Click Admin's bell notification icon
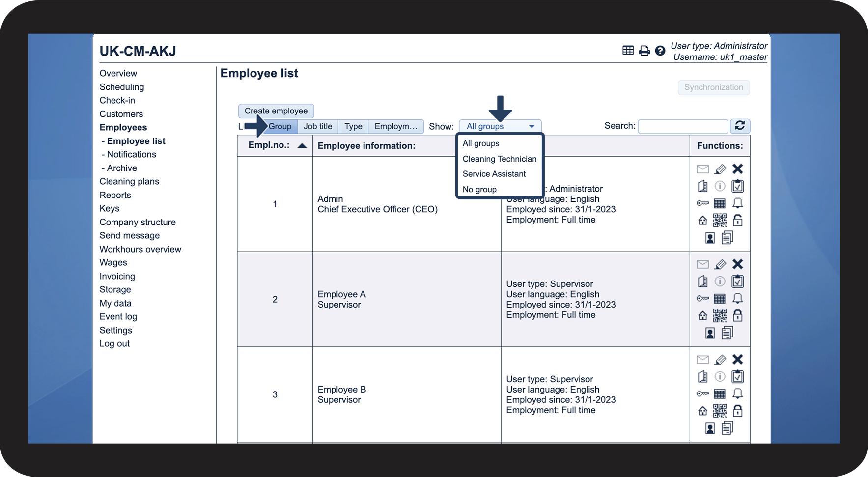The height and width of the screenshot is (477, 868). (737, 203)
